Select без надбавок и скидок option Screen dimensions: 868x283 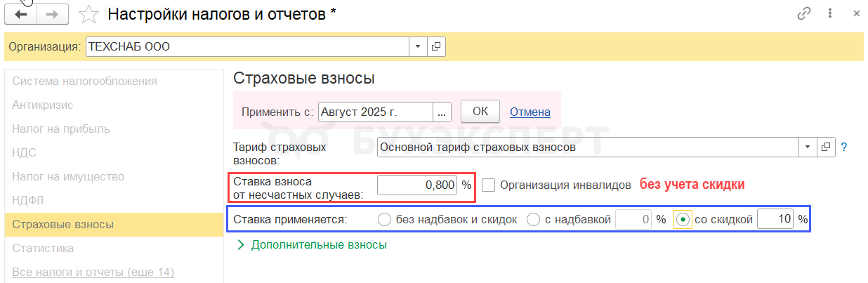click(x=384, y=220)
